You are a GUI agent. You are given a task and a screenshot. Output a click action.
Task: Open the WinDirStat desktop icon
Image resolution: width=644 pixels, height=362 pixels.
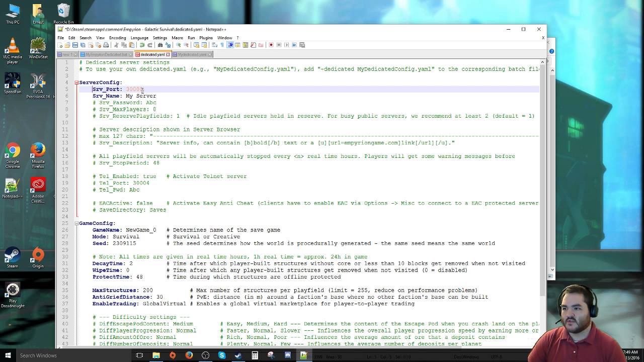point(38,49)
